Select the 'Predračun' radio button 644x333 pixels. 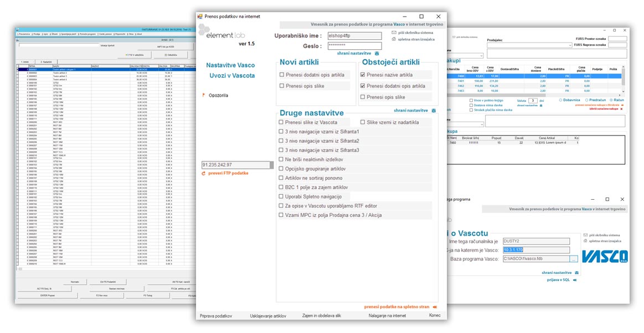pos(587,100)
